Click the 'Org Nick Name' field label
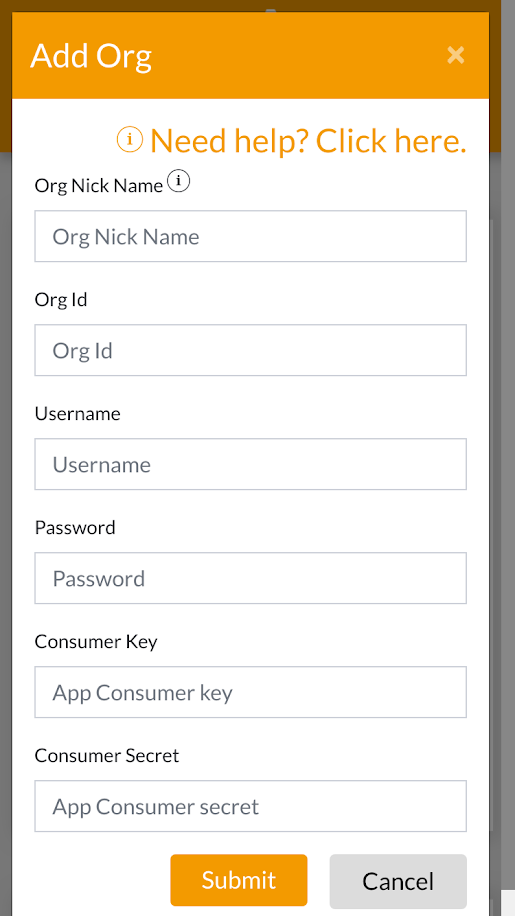 pos(99,186)
